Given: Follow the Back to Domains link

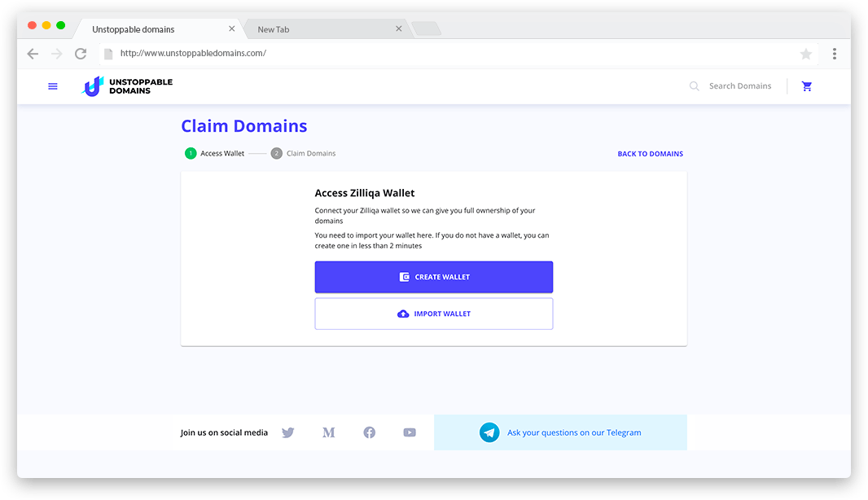Looking at the screenshot, I should coord(651,154).
